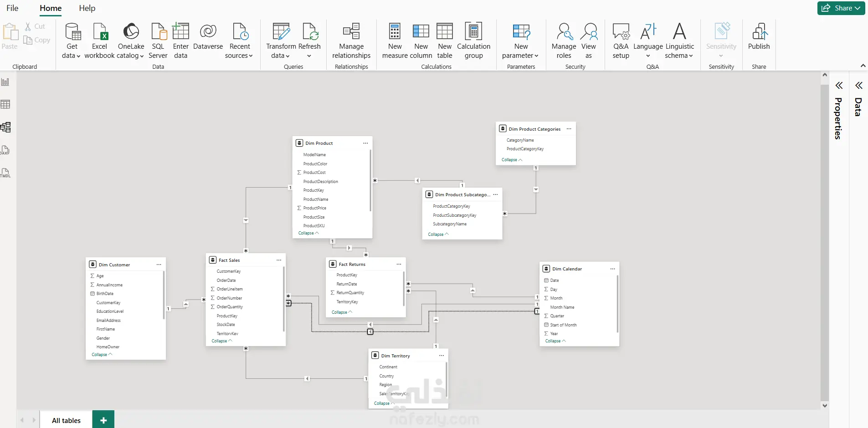Open Dim Territory more options menu

(442, 356)
